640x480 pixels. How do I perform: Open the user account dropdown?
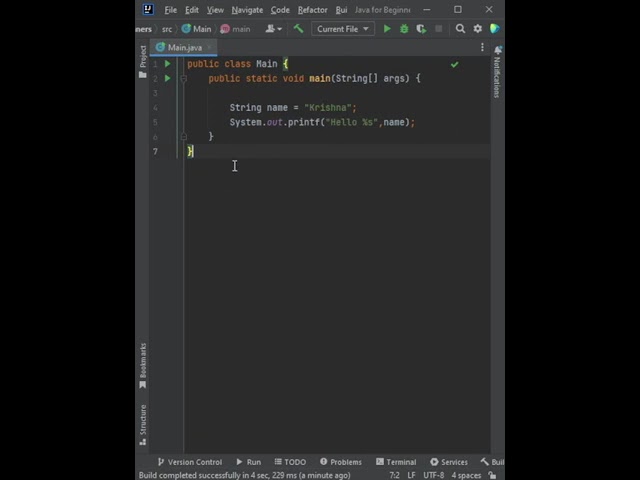click(273, 29)
